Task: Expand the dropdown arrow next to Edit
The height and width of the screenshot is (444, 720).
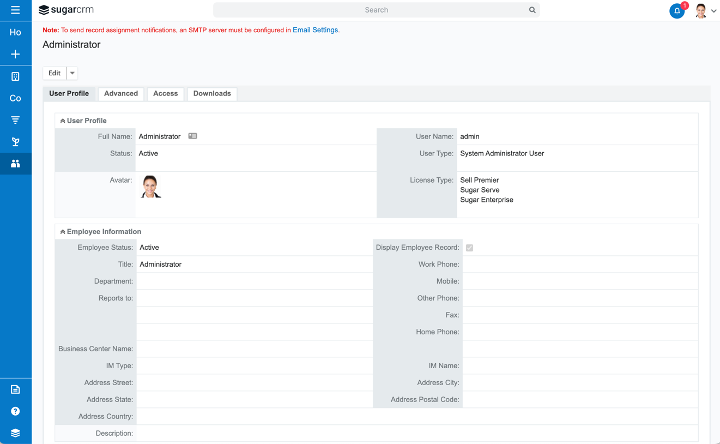Action: [73, 73]
